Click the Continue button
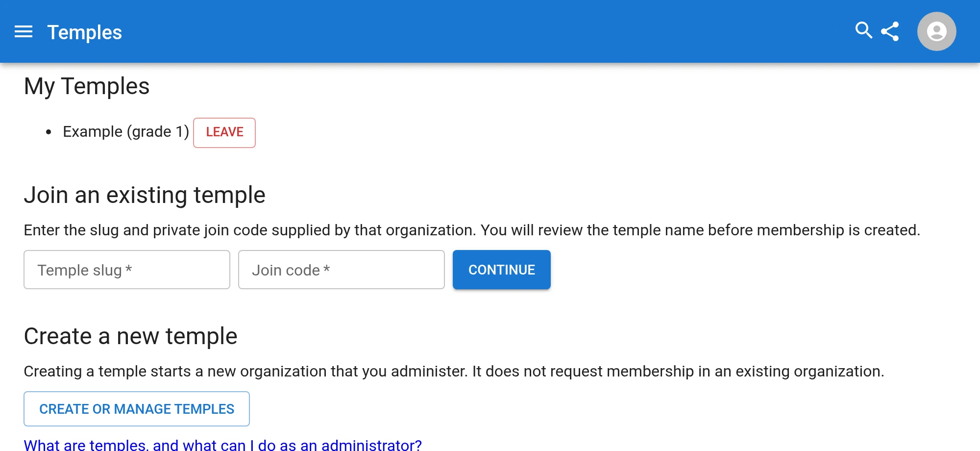 pyautogui.click(x=502, y=270)
